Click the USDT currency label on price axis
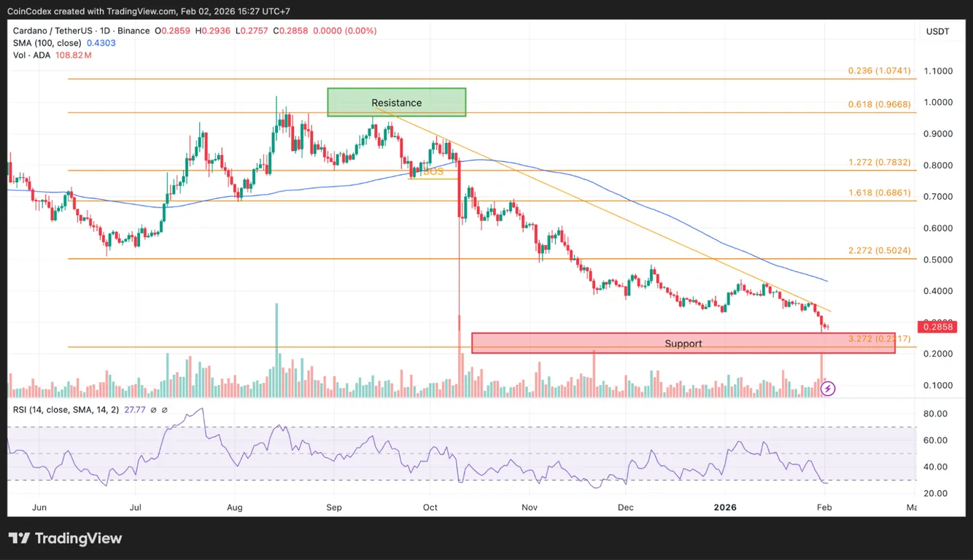 (x=937, y=31)
